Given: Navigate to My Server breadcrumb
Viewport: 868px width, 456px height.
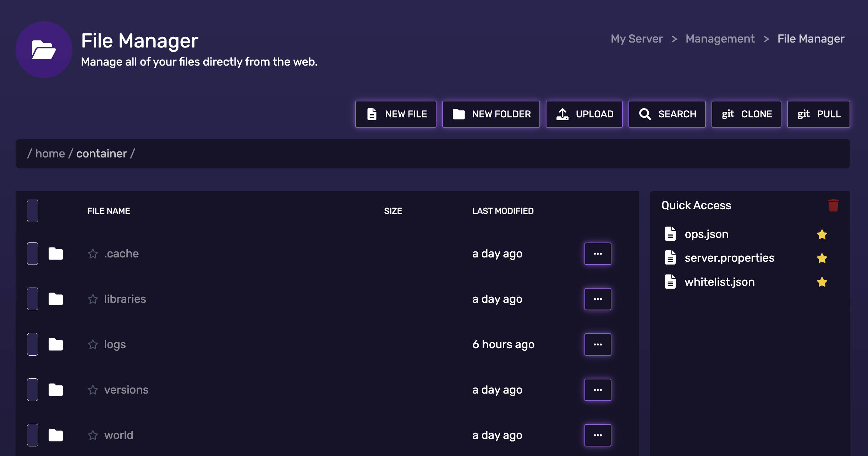Looking at the screenshot, I should pos(637,38).
